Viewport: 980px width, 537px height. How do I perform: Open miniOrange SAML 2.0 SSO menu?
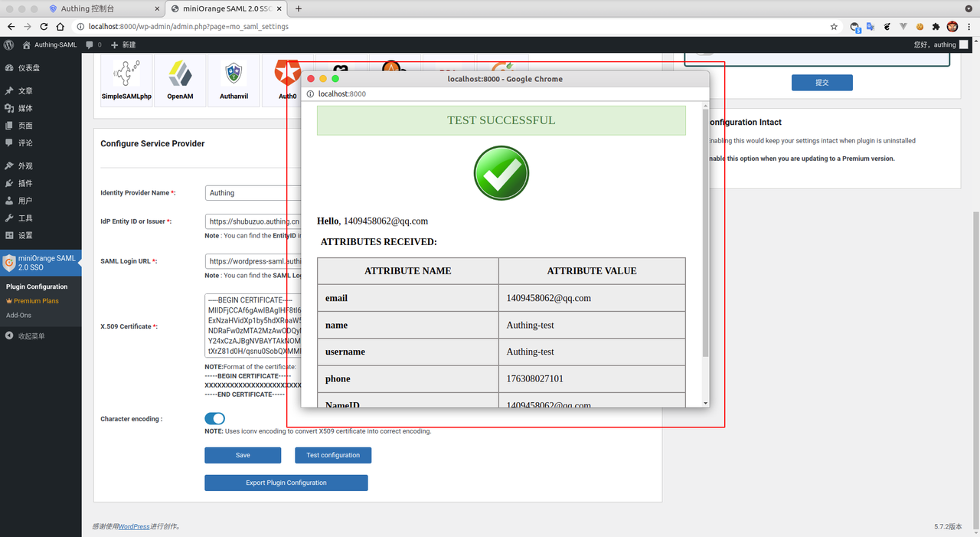[41, 263]
